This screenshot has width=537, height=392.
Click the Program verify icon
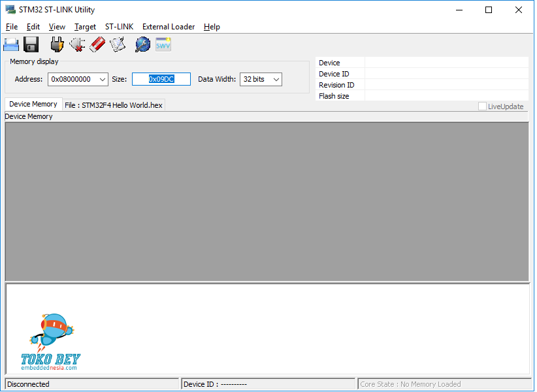[118, 44]
